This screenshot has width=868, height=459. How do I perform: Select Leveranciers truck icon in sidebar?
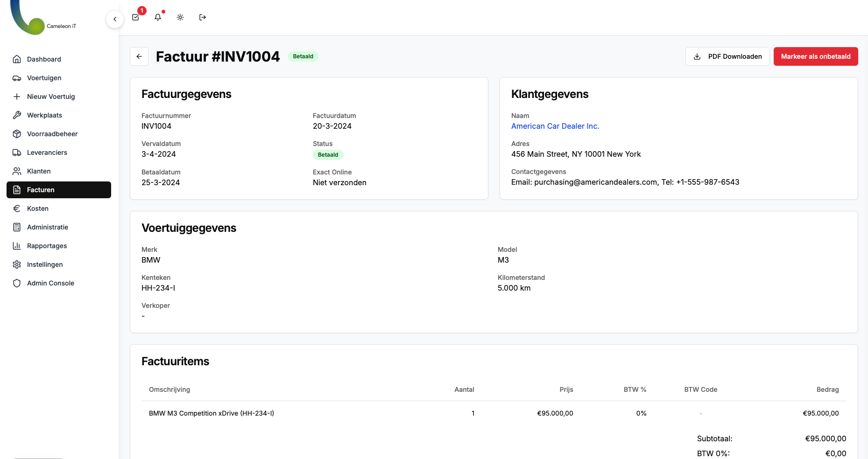pos(17,153)
